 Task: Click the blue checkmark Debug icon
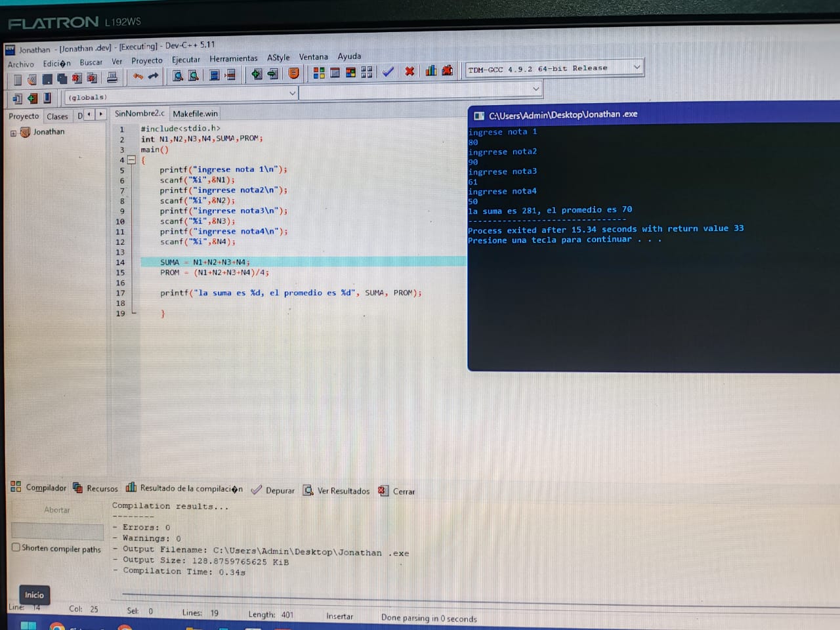[x=388, y=72]
